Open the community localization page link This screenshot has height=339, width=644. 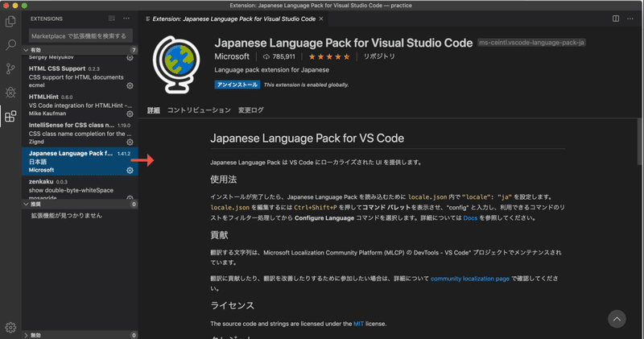[x=470, y=279]
